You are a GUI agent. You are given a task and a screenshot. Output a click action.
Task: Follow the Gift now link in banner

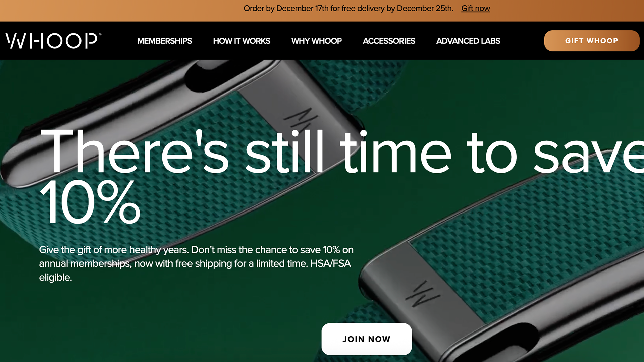(475, 8)
